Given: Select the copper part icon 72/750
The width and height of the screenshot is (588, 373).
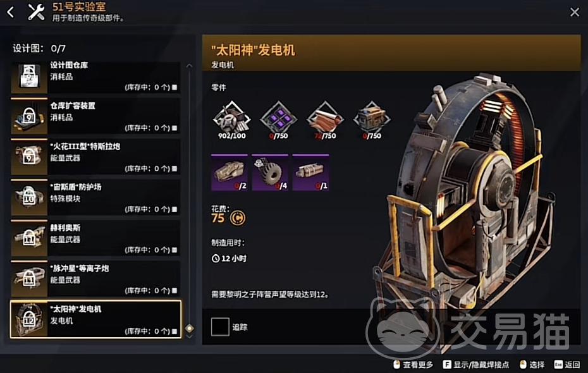Looking at the screenshot, I should tap(325, 119).
